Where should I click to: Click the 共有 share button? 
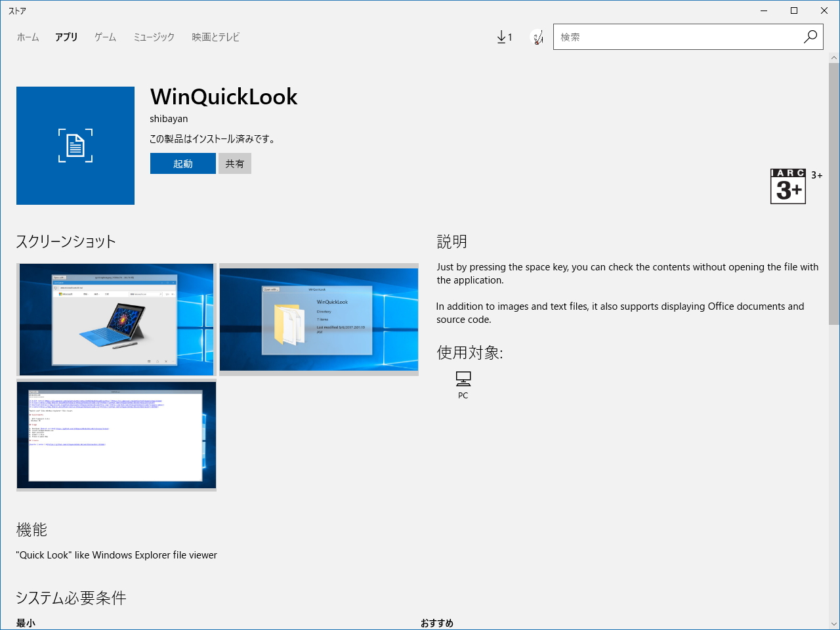pos(234,163)
